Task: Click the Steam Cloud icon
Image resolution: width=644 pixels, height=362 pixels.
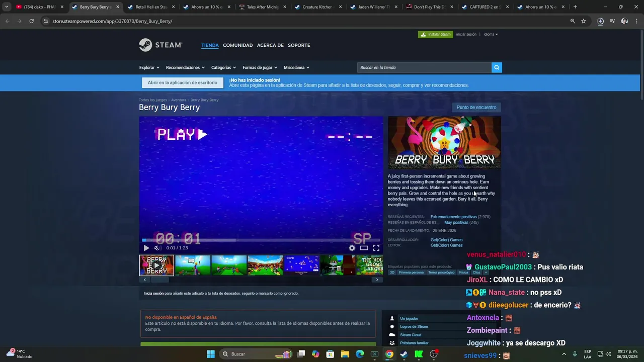Action: [x=392, y=335]
